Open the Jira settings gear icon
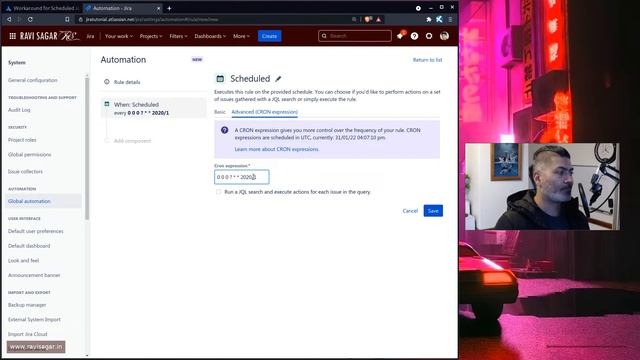 tap(429, 36)
